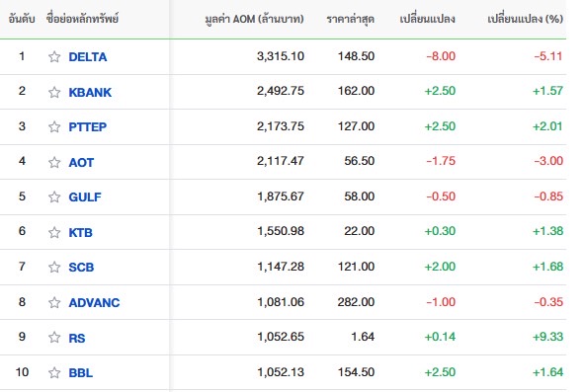Sort by มูลค่า AOM (ล้านบาท) column header
Image resolution: width=586 pixels, height=392 pixels.
coord(254,19)
